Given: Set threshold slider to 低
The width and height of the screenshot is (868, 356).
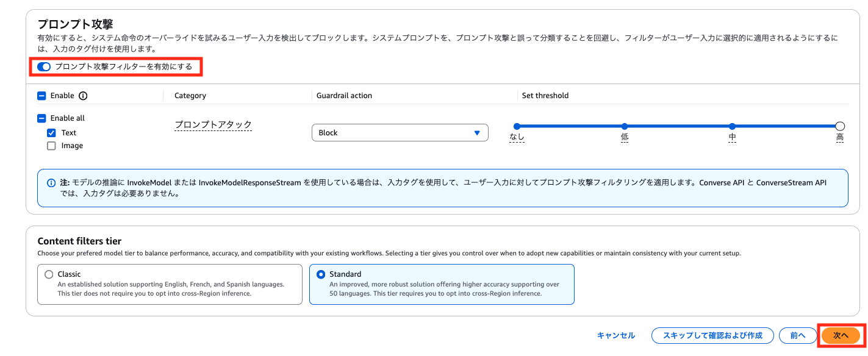Looking at the screenshot, I should point(625,126).
